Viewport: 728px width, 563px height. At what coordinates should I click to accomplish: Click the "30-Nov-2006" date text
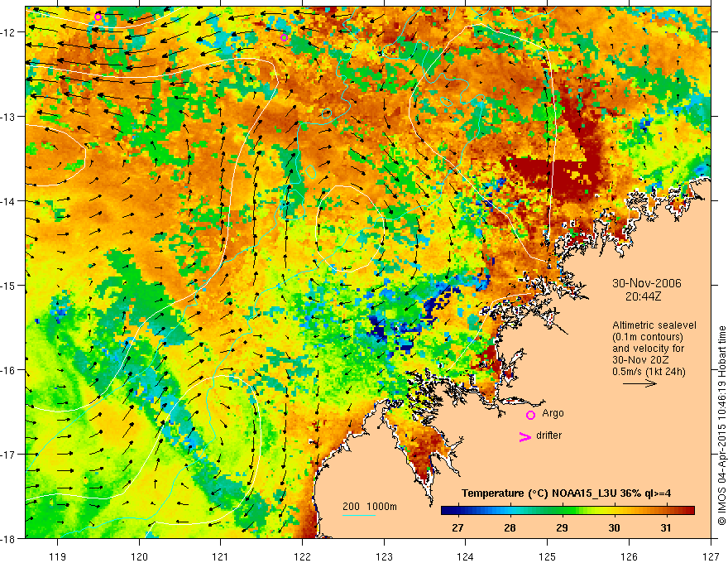pos(647,283)
